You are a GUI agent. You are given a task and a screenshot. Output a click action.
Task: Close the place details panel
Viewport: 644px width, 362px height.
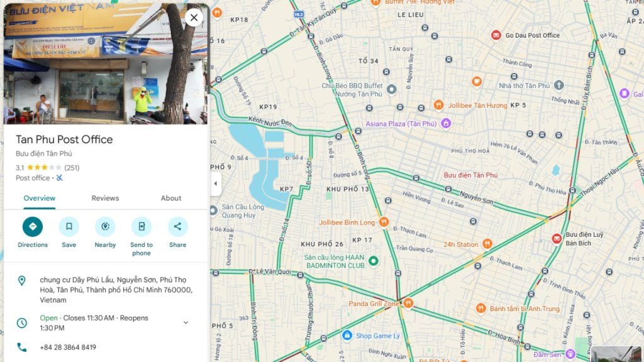coord(194,18)
